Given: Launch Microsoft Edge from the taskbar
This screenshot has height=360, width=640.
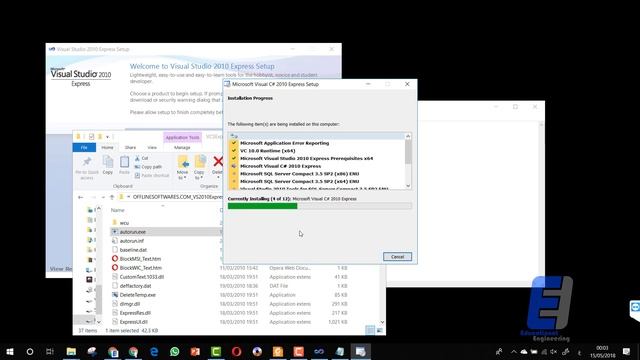Looking at the screenshot, I should click(154, 351).
